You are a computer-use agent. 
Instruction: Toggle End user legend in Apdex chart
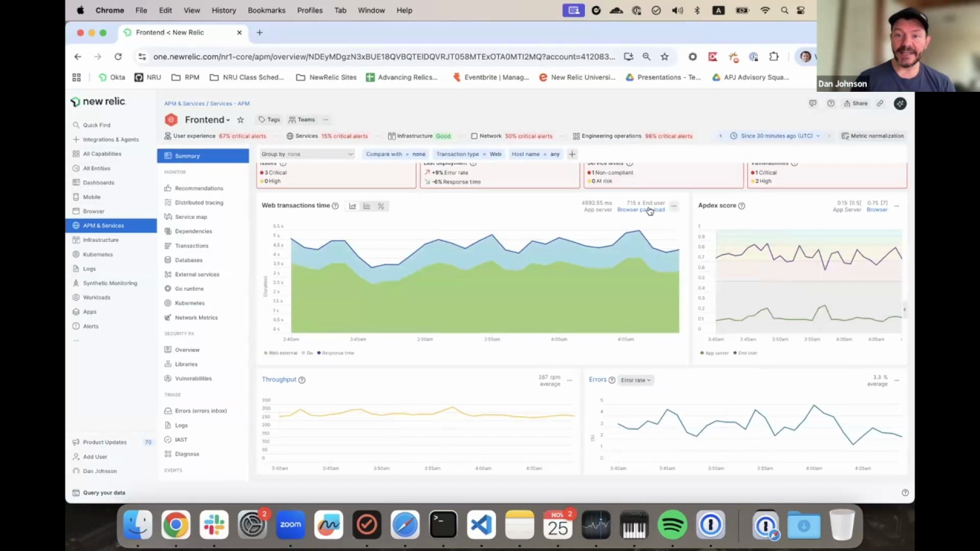747,353
